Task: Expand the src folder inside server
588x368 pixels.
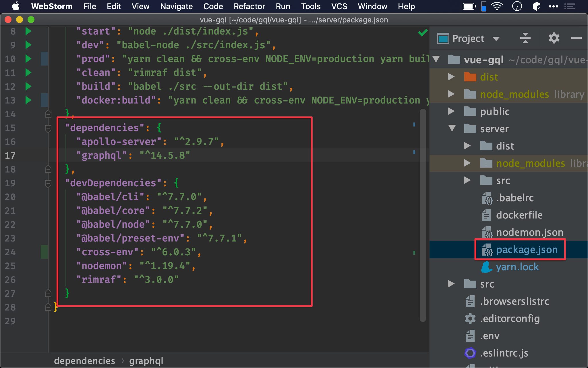Action: [x=467, y=180]
